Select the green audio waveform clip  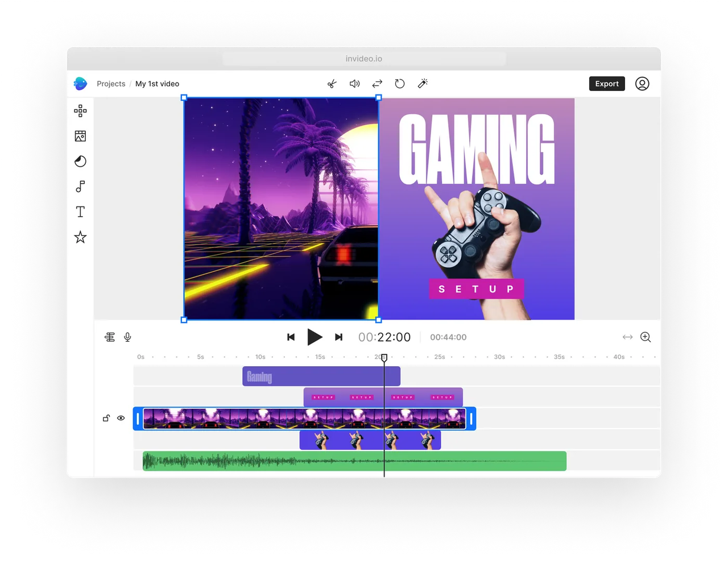coord(353,461)
